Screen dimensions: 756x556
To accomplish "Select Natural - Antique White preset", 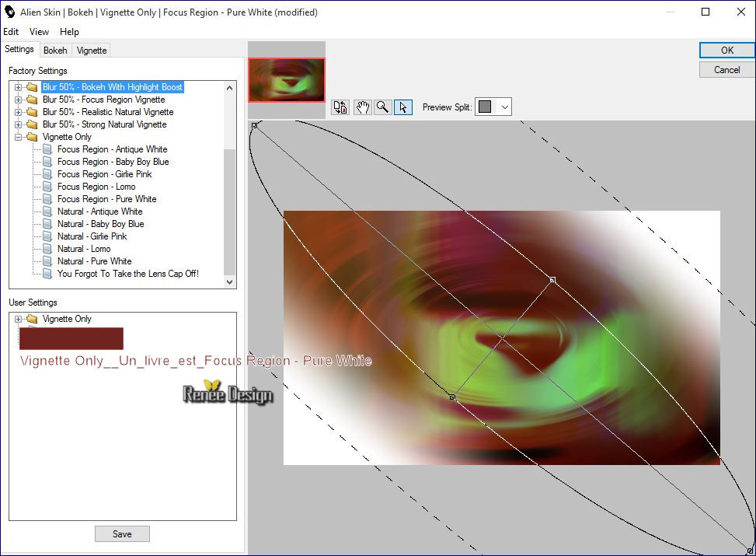I will (x=99, y=212).
